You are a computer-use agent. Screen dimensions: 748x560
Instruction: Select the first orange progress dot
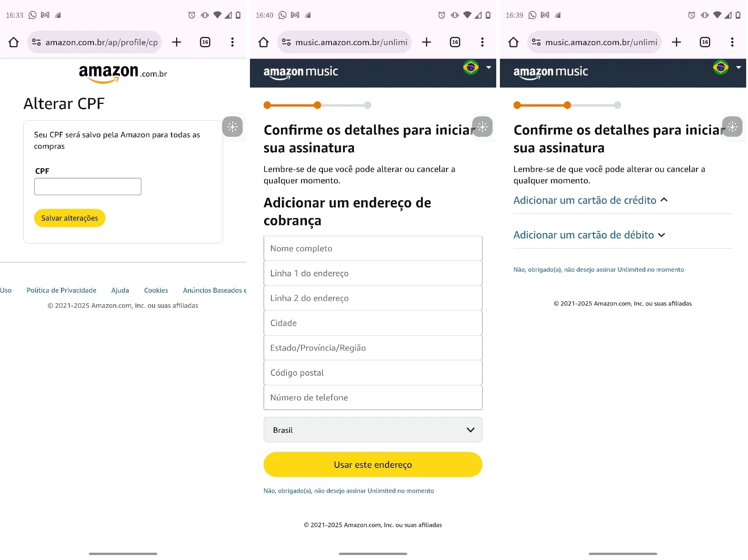[x=267, y=105]
